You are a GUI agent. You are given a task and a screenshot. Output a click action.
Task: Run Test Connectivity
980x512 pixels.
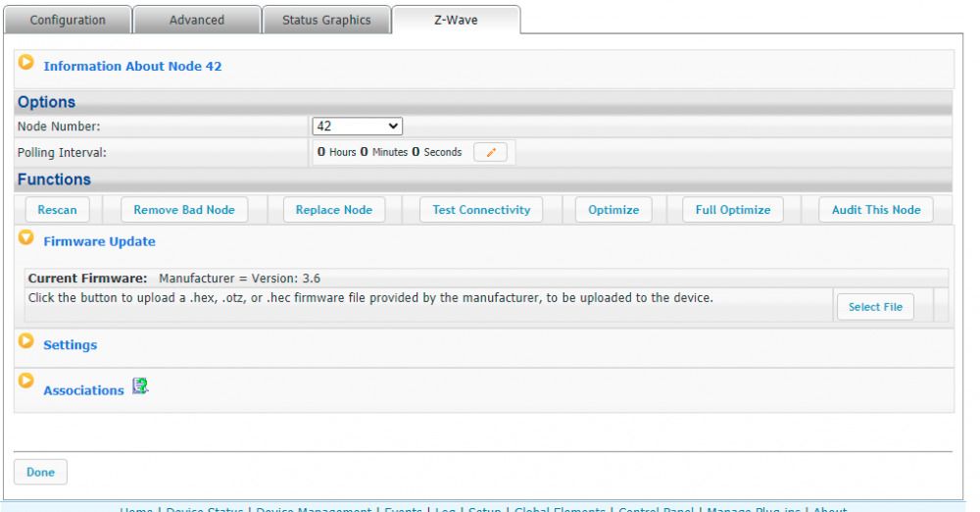[x=481, y=210]
